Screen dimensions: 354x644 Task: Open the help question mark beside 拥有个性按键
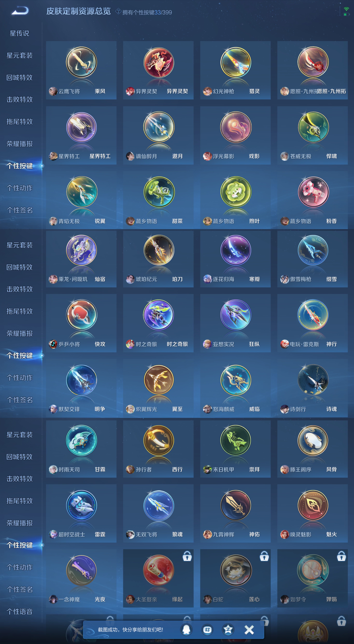118,11
